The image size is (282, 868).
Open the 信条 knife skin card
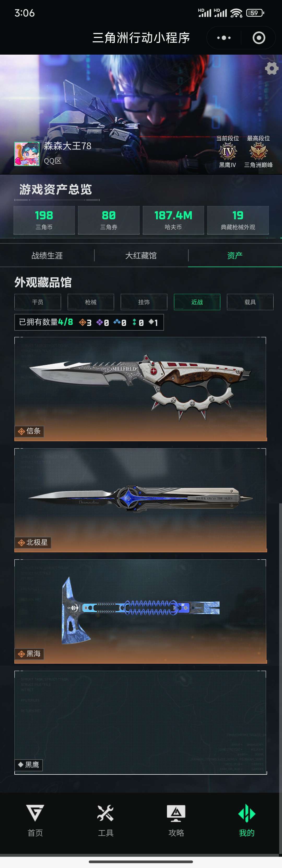point(140,389)
